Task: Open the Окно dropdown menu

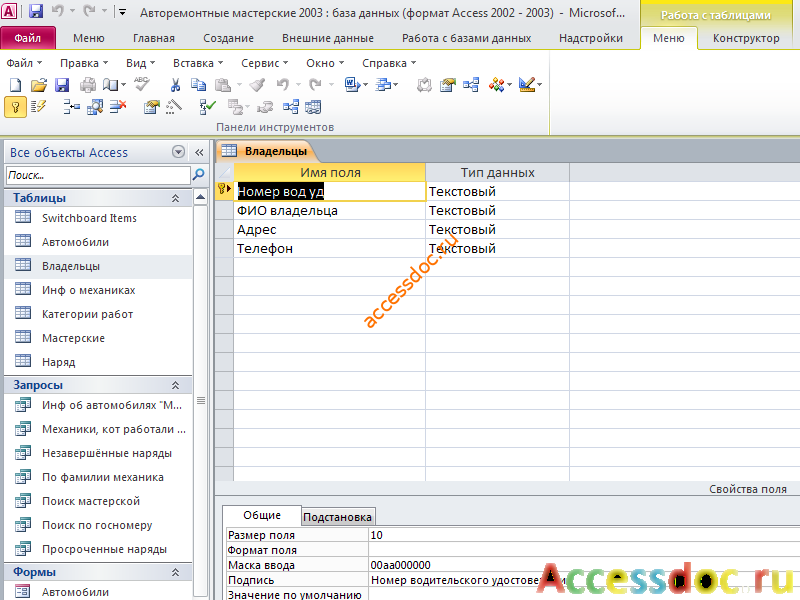Action: pos(325,63)
